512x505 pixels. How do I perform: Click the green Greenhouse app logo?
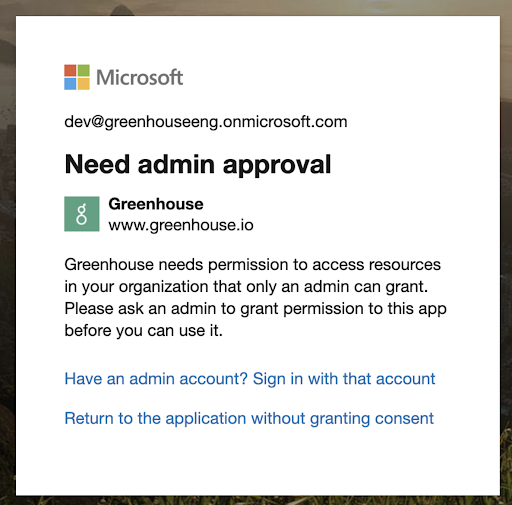point(82,214)
